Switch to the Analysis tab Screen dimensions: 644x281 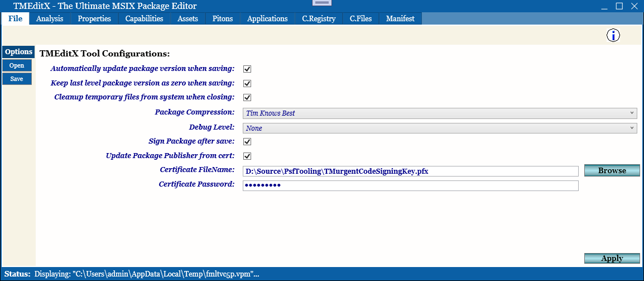[x=50, y=18]
